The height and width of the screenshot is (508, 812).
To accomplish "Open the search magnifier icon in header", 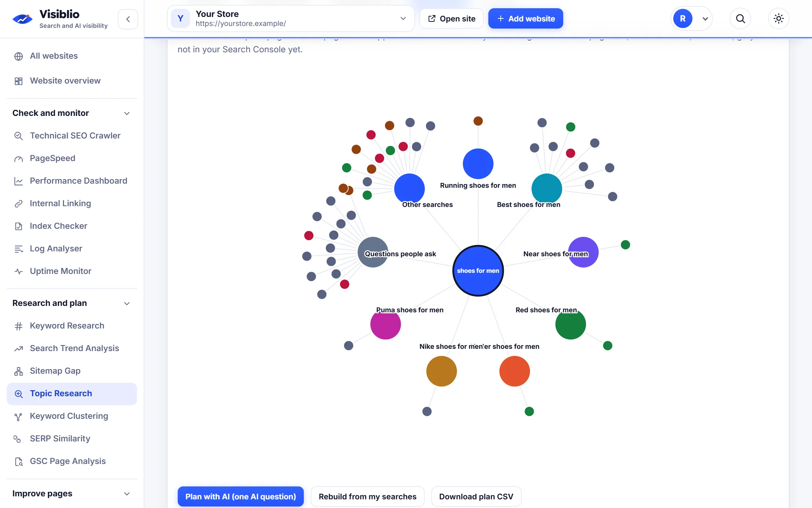I will pyautogui.click(x=740, y=18).
